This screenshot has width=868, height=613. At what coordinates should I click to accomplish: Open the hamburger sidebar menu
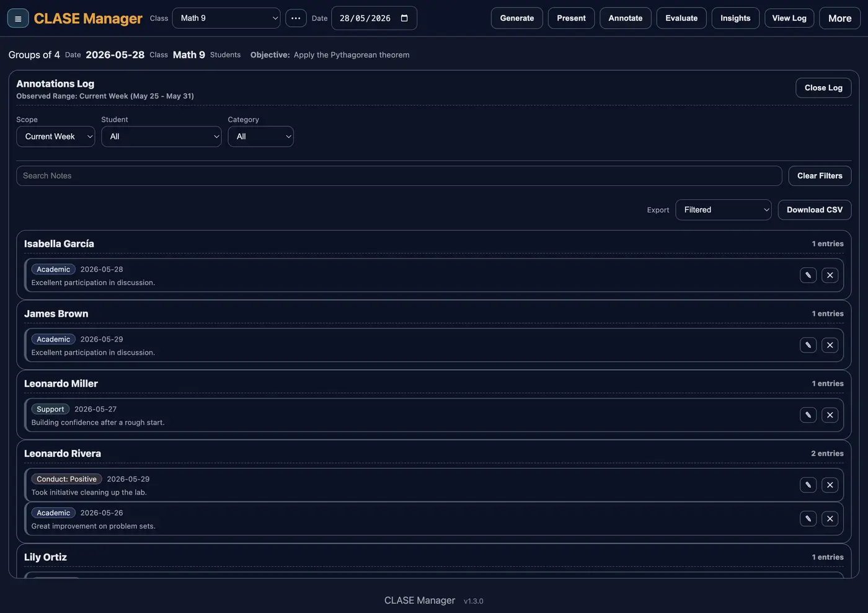pos(18,19)
